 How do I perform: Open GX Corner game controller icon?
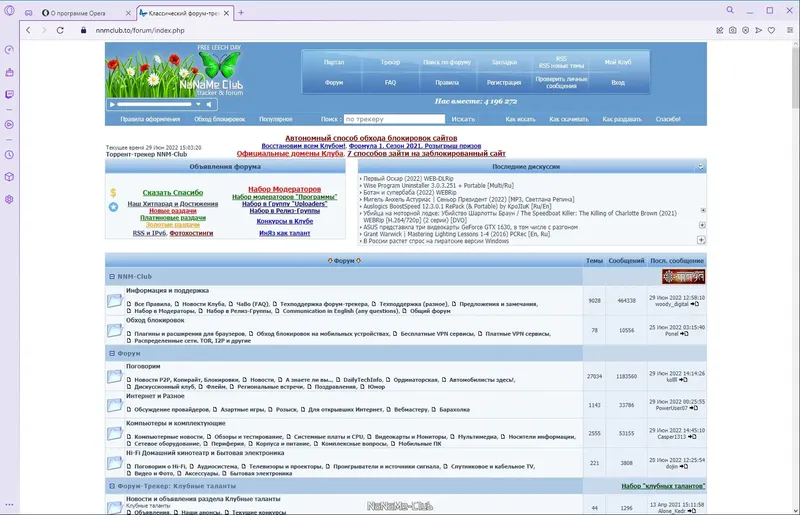[x=29, y=13]
